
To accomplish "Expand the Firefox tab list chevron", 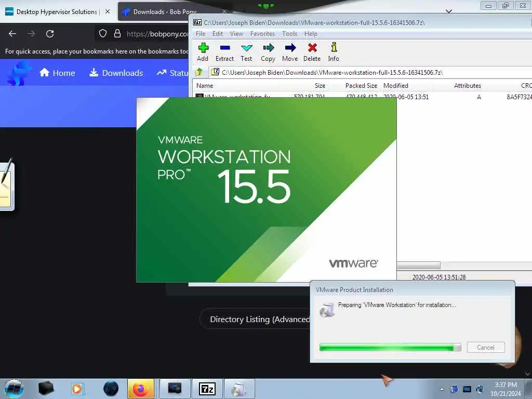I will point(449,11).
